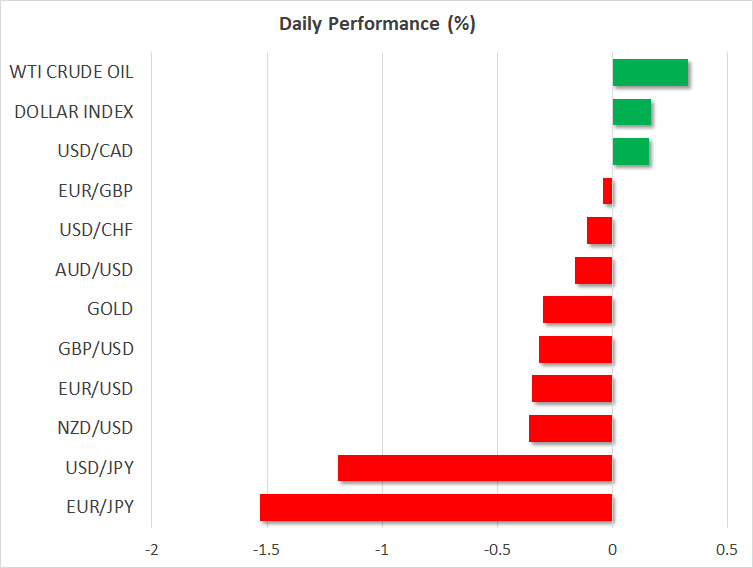Click the WTI CRUDE OIL axis label

71,72
